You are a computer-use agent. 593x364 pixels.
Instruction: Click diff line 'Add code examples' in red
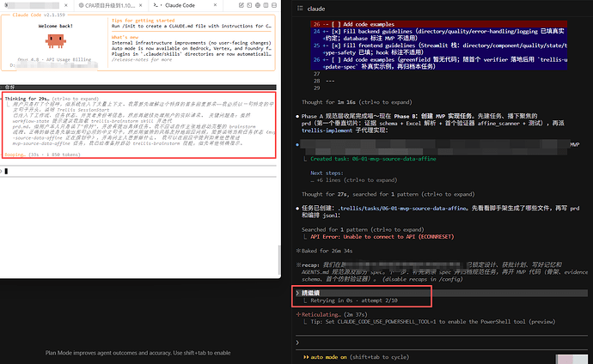(x=438, y=24)
